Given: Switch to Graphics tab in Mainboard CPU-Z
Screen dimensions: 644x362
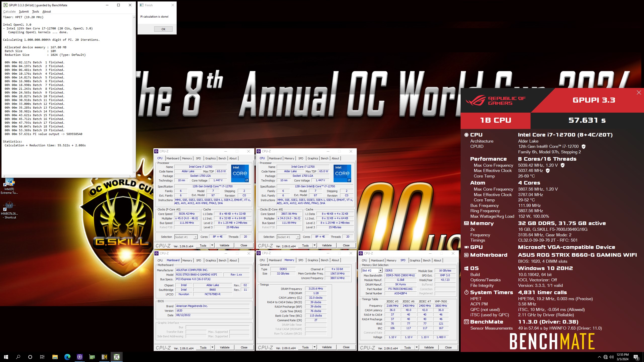Looking at the screenshot, I should (211, 260).
